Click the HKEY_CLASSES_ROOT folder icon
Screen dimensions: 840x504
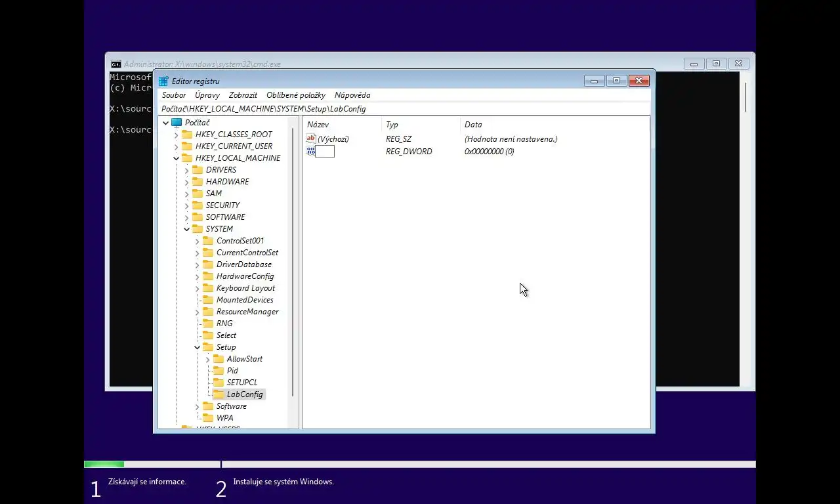coord(187,135)
